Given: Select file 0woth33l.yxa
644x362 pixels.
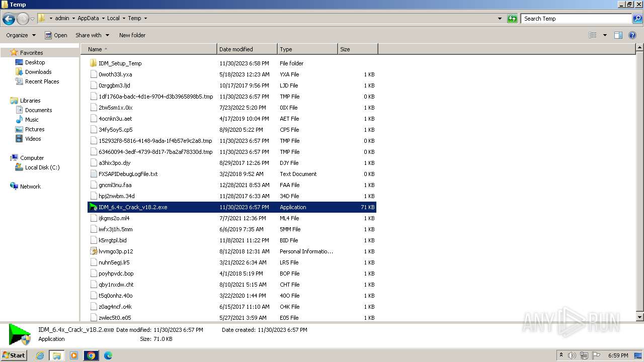Looking at the screenshot, I should [x=115, y=74].
